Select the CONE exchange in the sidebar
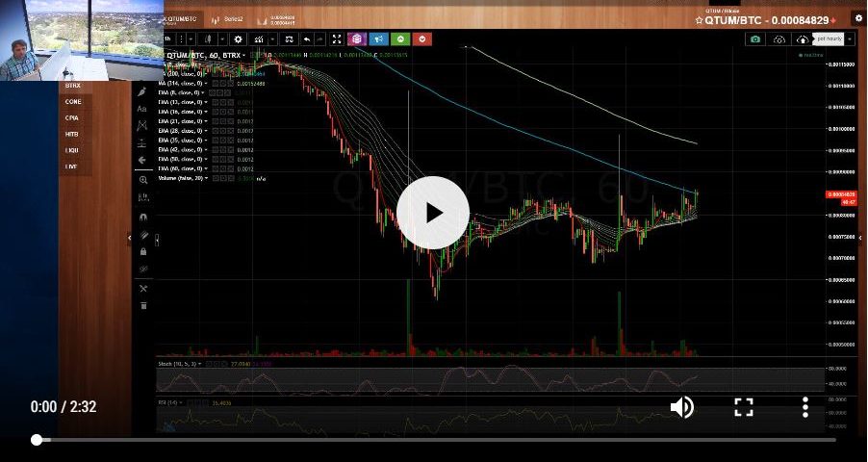The width and height of the screenshot is (868, 462). tap(73, 102)
